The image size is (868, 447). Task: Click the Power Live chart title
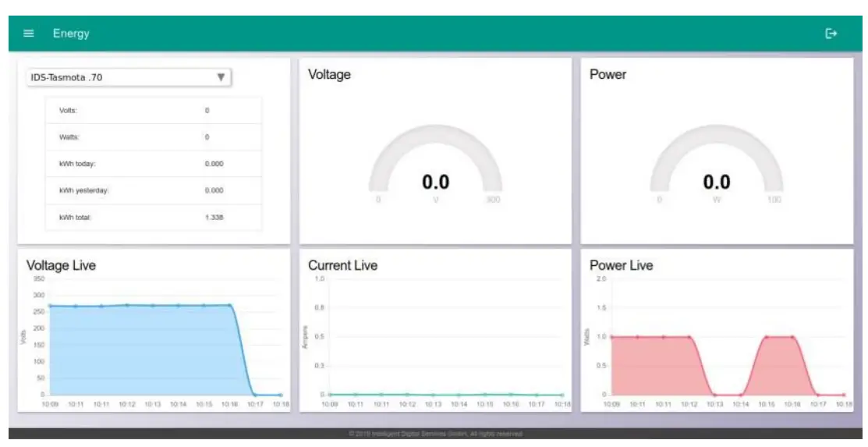621,265
